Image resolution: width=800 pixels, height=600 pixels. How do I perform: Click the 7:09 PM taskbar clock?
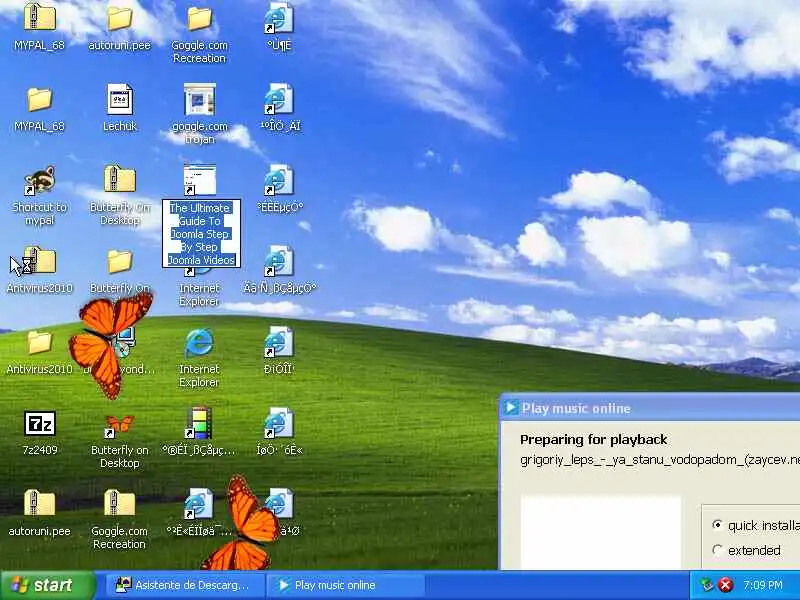763,585
